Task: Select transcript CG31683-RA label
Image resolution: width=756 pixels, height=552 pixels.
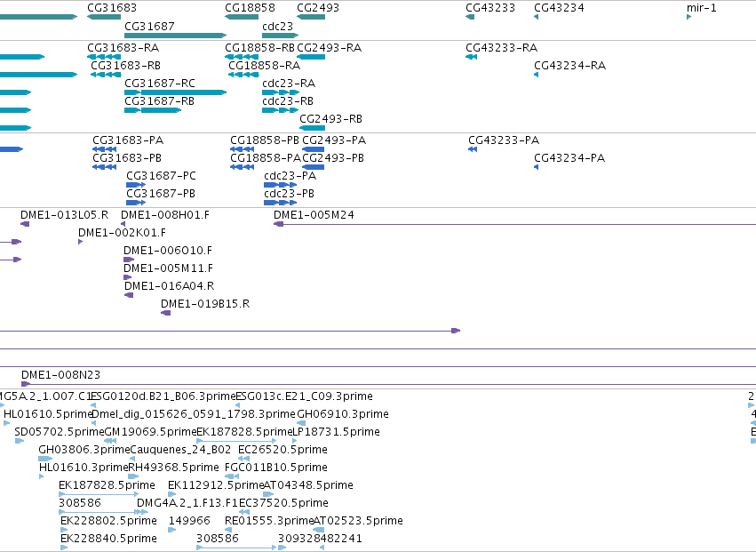Action: click(x=123, y=48)
